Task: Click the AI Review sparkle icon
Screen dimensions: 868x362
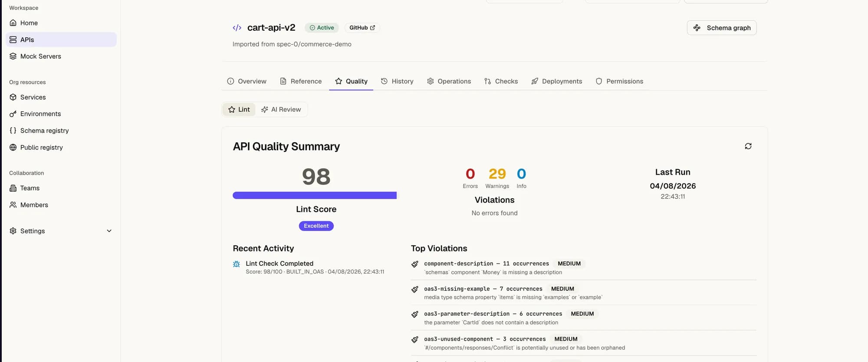Action: (x=264, y=110)
